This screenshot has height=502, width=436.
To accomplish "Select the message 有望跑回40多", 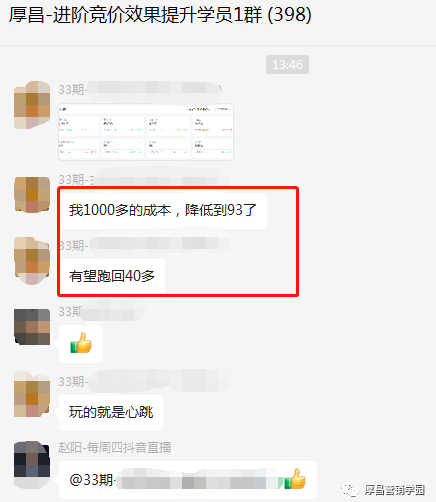I will tap(112, 276).
